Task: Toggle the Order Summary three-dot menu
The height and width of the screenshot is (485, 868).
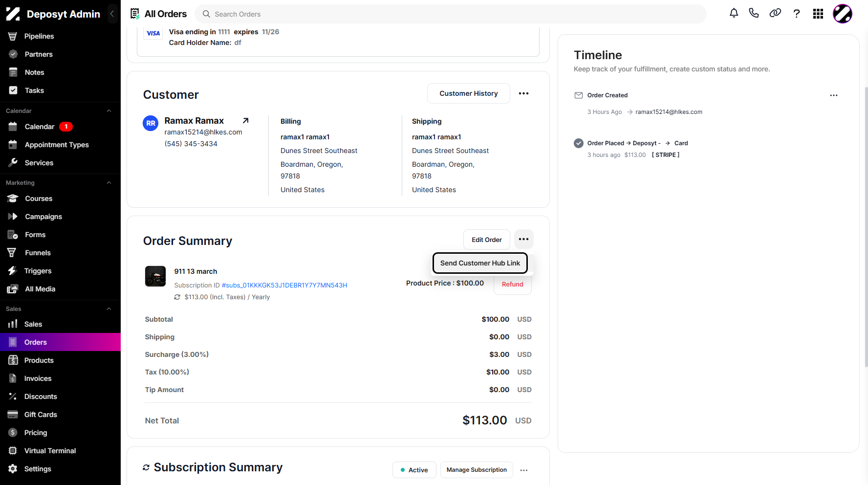Action: [523, 239]
